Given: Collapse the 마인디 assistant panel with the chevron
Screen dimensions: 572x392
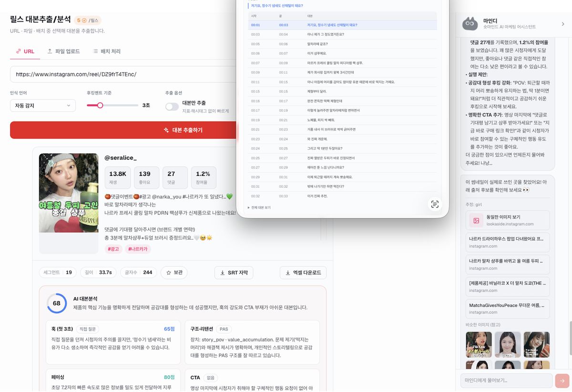Looking at the screenshot, I should [x=563, y=24].
